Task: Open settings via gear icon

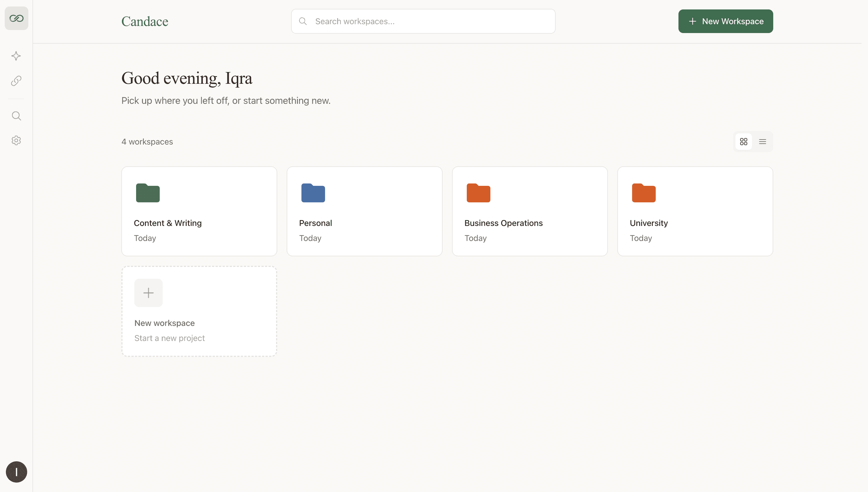Action: pos(16,140)
